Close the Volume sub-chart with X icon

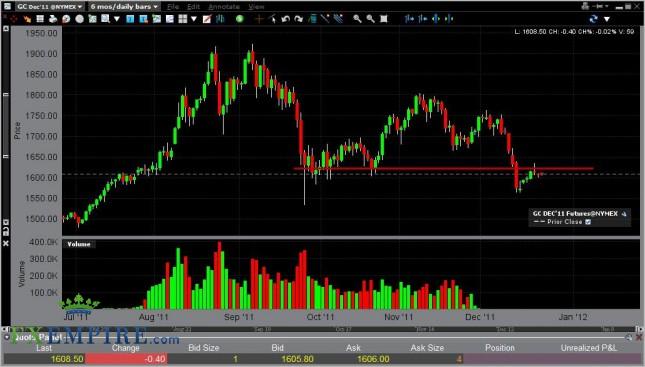coord(5,244)
